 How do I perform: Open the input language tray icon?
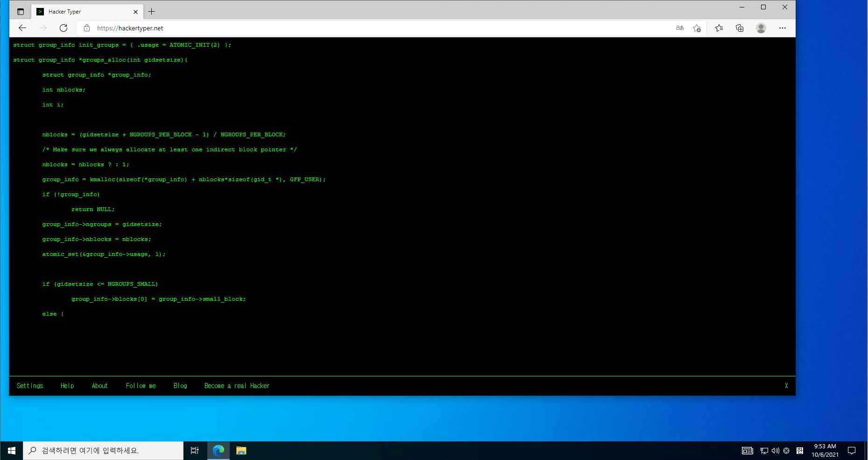tap(800, 451)
